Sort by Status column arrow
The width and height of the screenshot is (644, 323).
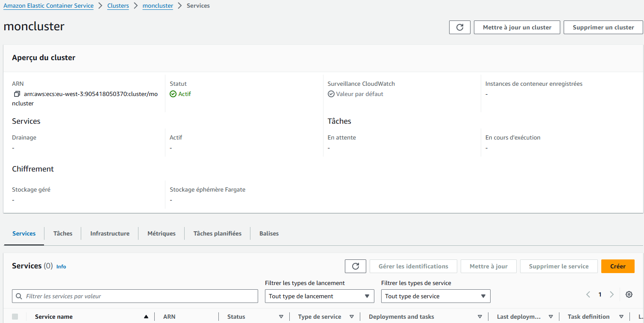point(281,317)
